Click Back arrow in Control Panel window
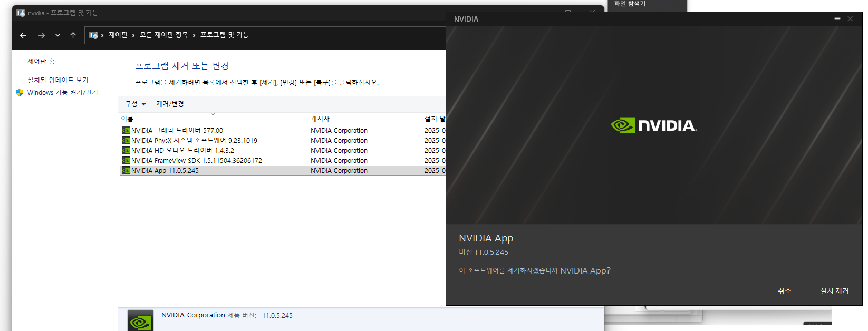The width and height of the screenshot is (868, 331). tap(23, 35)
